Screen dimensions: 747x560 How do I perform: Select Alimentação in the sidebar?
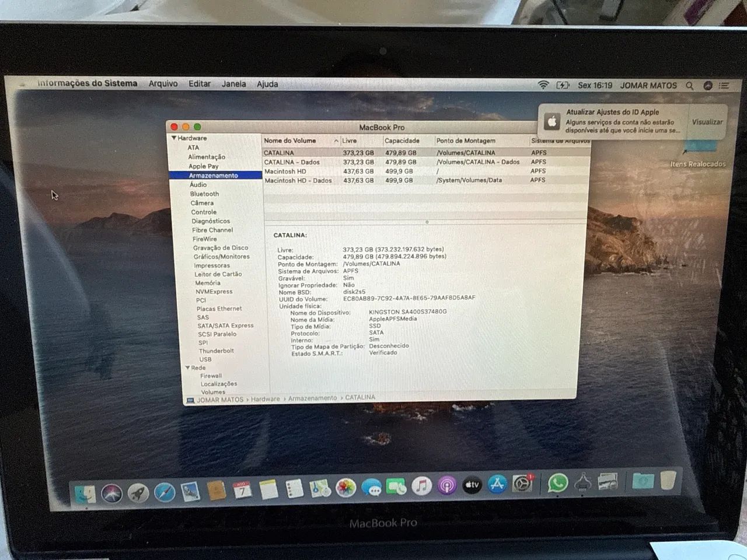[207, 157]
